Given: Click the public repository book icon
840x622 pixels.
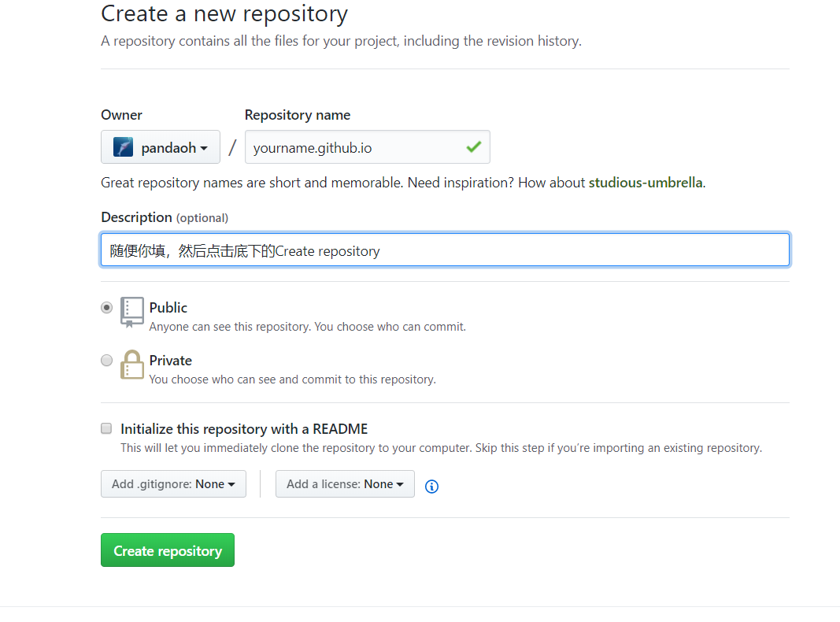Looking at the screenshot, I should (x=132, y=312).
